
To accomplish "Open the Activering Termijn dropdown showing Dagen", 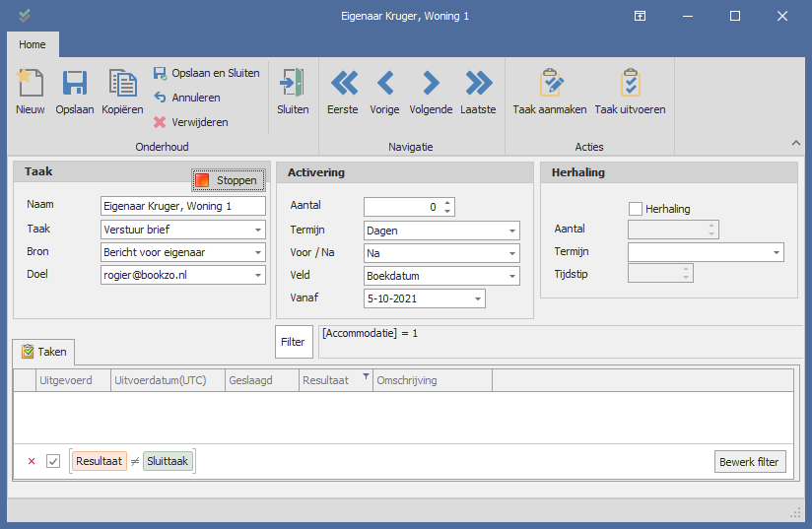I will tap(511, 231).
